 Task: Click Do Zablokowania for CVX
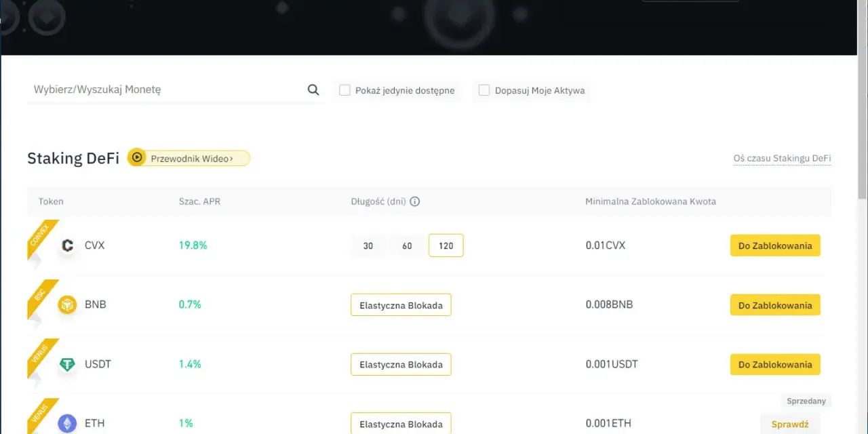coord(775,245)
